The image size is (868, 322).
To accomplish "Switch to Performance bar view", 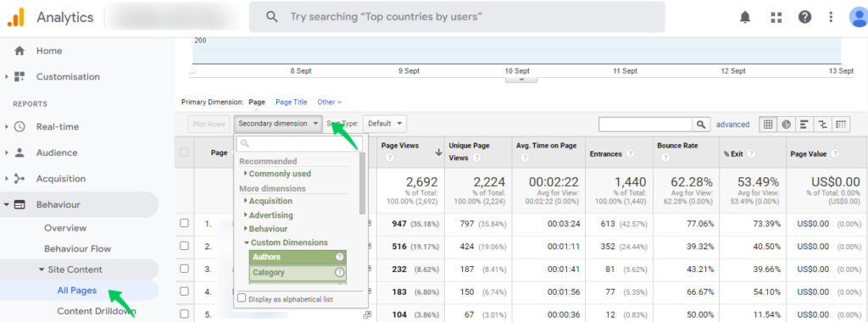I will coord(804,125).
